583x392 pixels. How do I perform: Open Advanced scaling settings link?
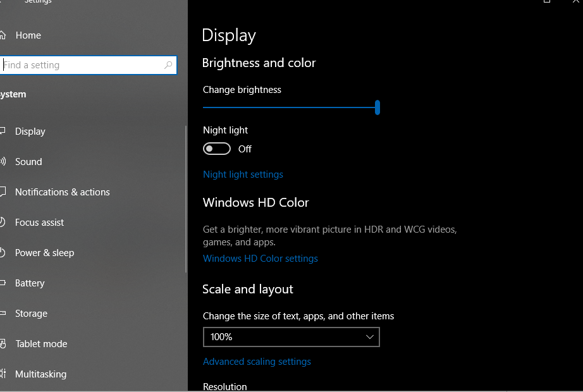[257, 362]
